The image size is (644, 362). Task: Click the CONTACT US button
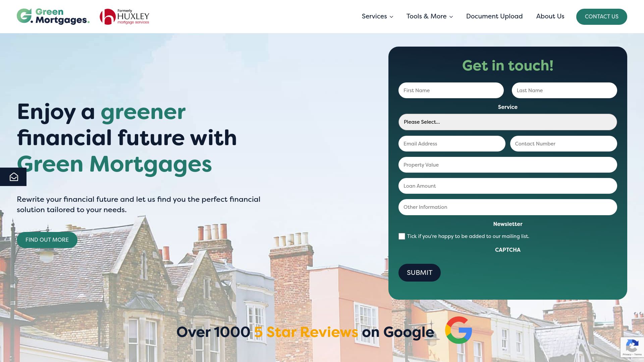click(601, 16)
